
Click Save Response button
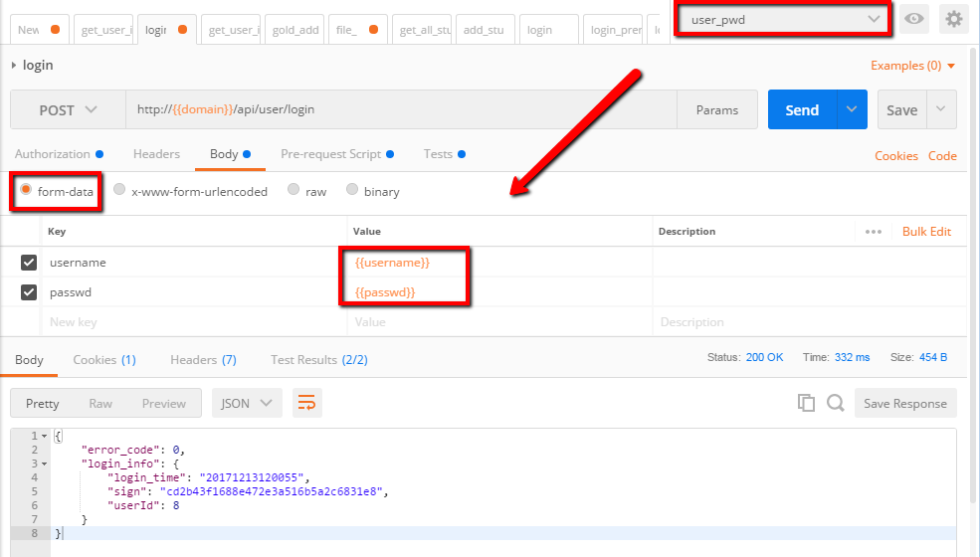coord(905,403)
